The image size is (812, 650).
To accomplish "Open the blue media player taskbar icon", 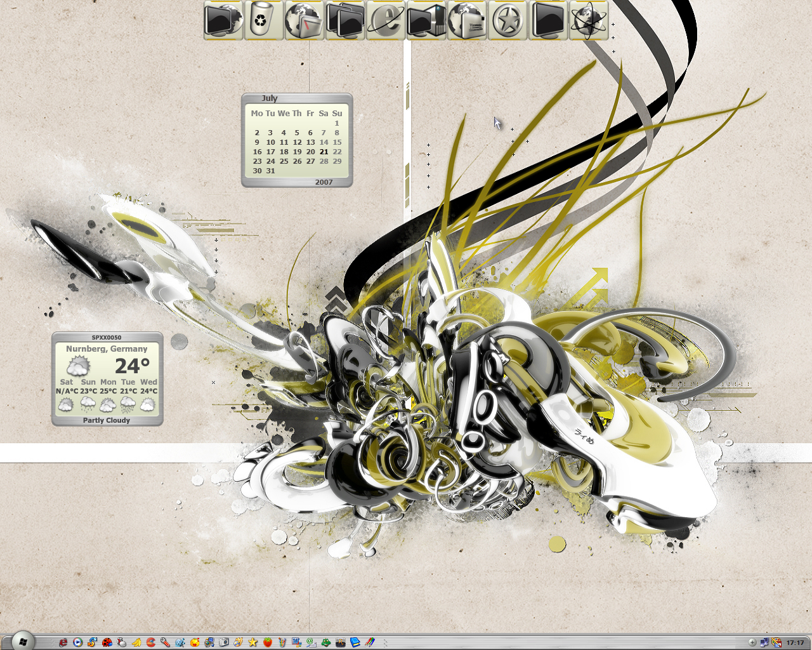I will click(77, 642).
